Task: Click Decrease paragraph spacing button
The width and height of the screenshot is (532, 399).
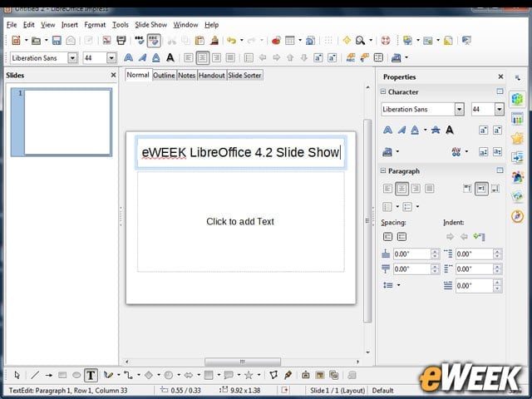Action: point(401,236)
